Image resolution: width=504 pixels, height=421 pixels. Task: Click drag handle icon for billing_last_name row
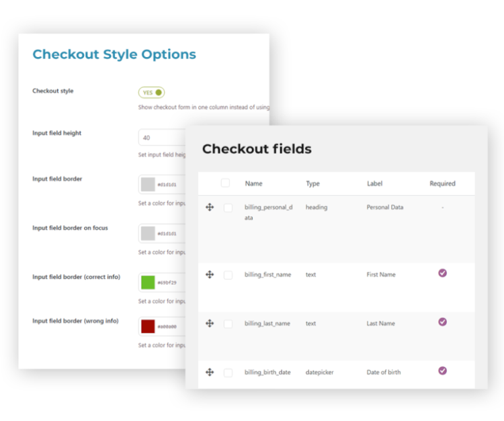click(x=210, y=324)
